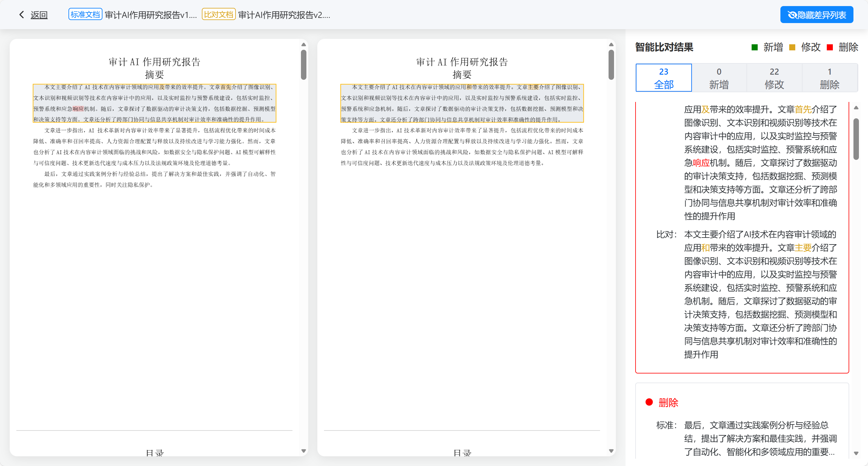Click the 返回 link
Image resolution: width=868 pixels, height=466 pixels.
coord(39,15)
